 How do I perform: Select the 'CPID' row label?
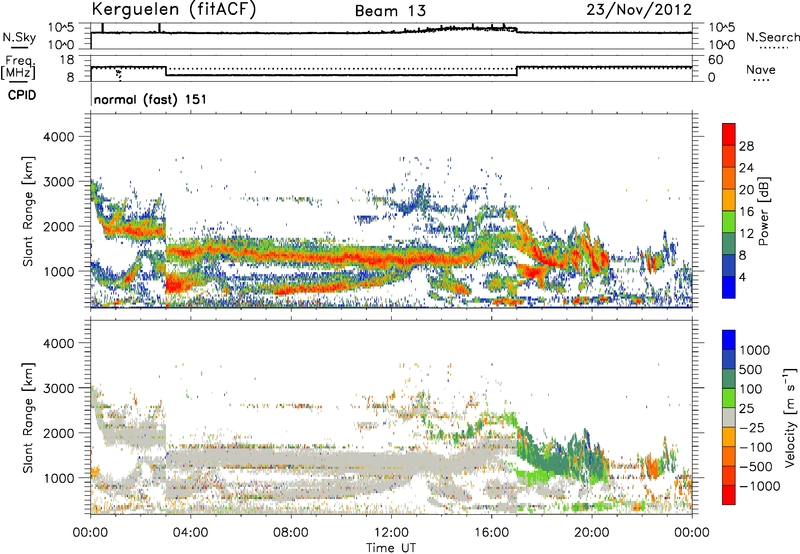pyautogui.click(x=22, y=95)
